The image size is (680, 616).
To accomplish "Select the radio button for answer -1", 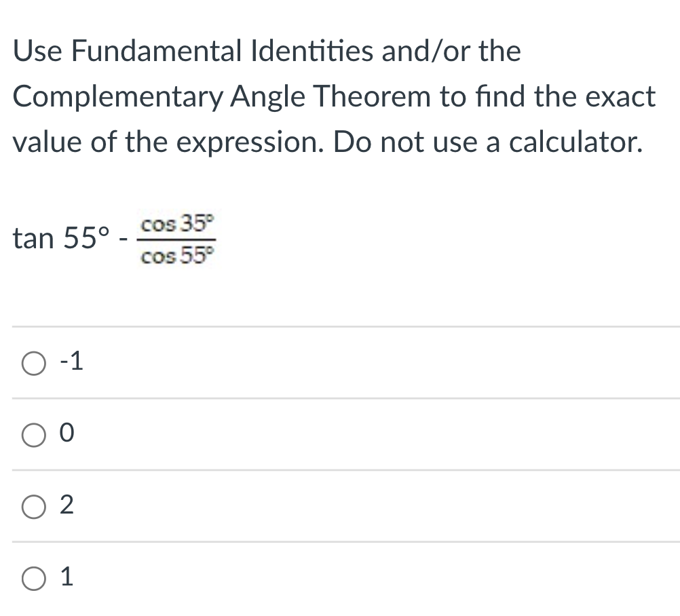I will [33, 362].
